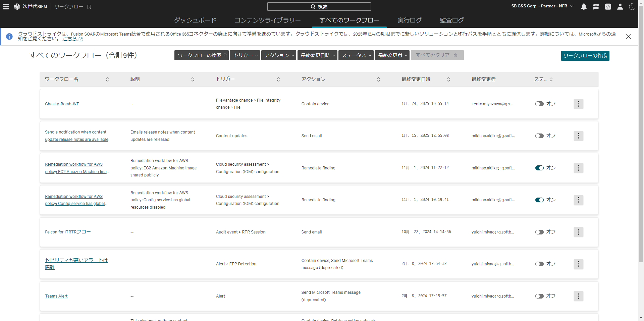
Task: Toggle Cheeky-Bomb-WF workflow status
Action: pos(539,104)
